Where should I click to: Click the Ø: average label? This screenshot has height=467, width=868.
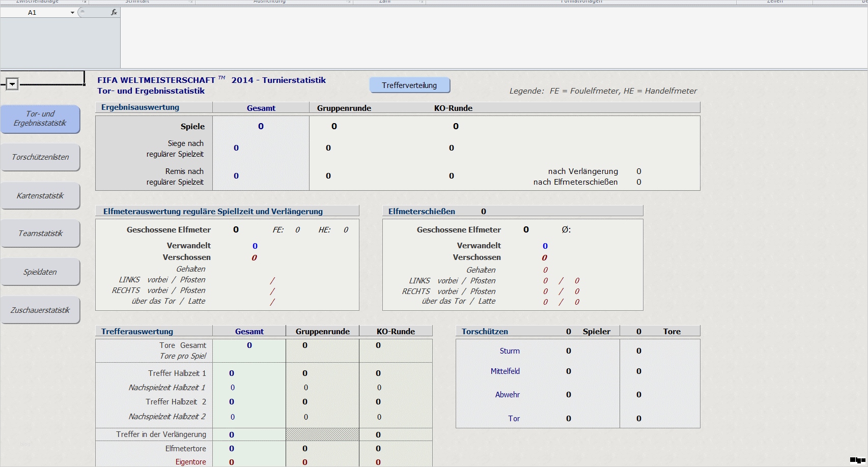click(x=566, y=230)
